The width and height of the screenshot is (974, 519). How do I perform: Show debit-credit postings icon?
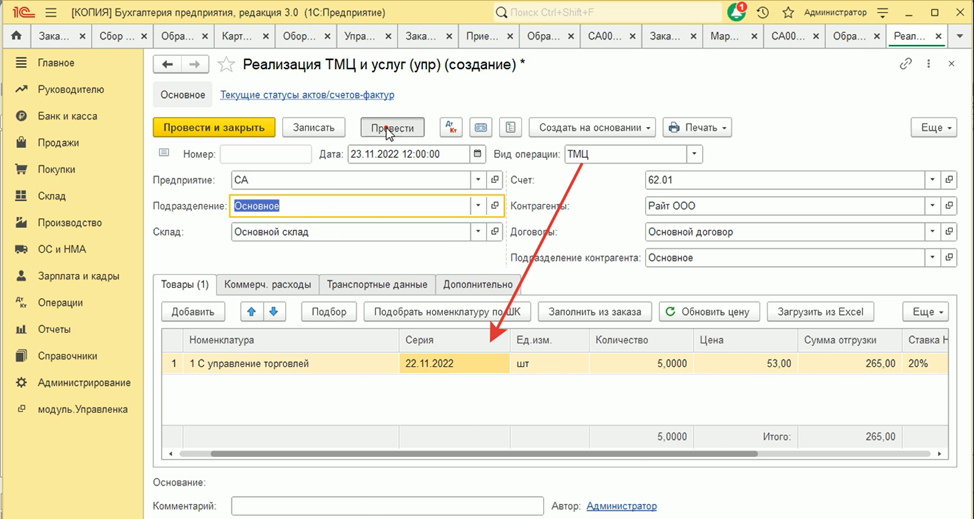(451, 127)
